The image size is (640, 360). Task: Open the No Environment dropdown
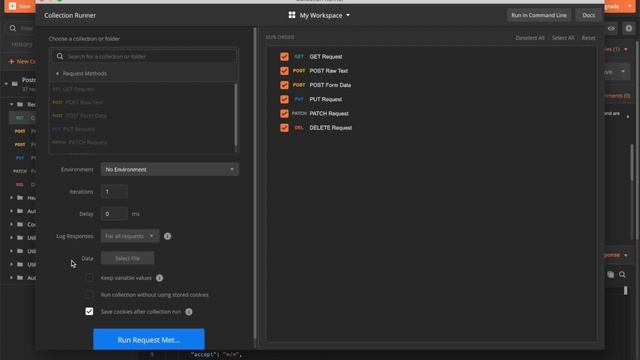(170, 169)
